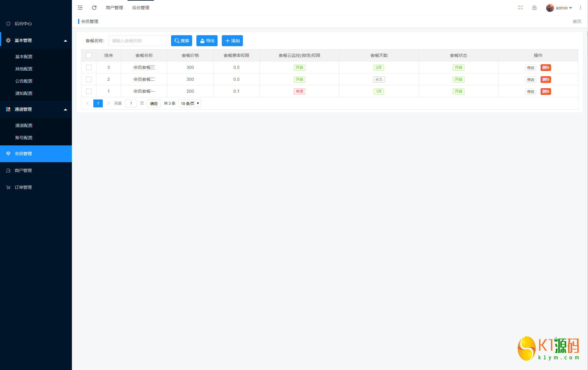588x370 pixels.
Task: Click the shopping cart icon for 订单管理
Action: [x=8, y=187]
